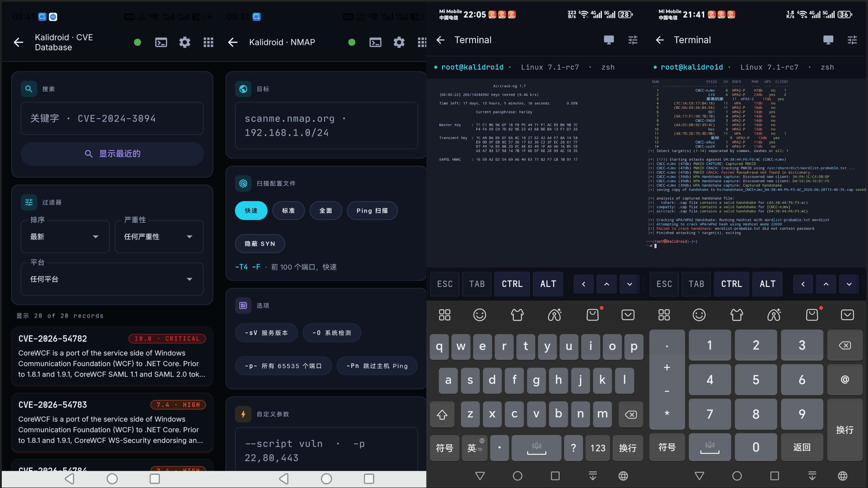Image resolution: width=868 pixels, height=488 pixels.
Task: Open keyboard grid menu on QWERTY keyboard
Action: [x=444, y=315]
